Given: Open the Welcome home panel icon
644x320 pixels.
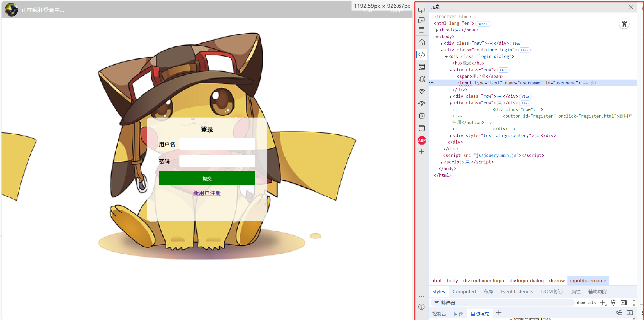Looking at the screenshot, I should [422, 42].
